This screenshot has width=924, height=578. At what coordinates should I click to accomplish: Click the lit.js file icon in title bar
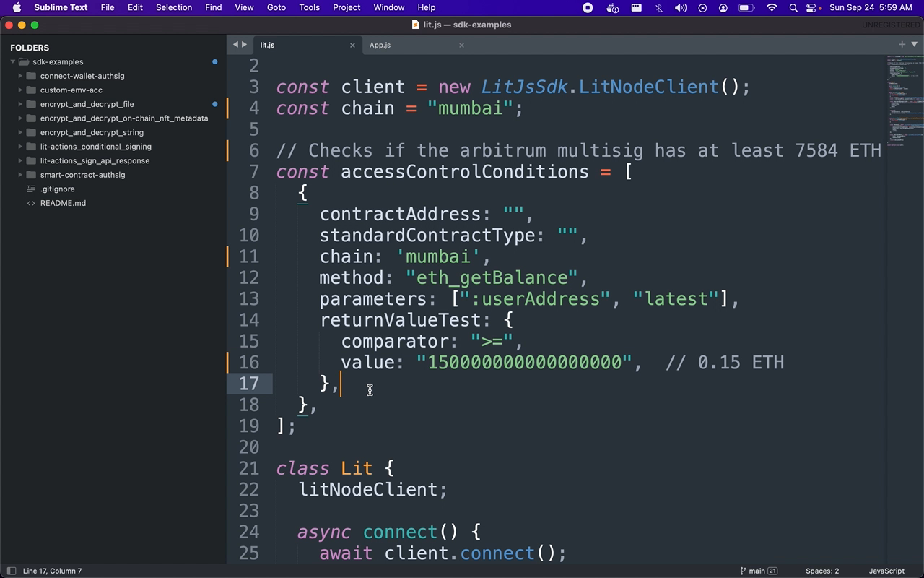coord(416,25)
